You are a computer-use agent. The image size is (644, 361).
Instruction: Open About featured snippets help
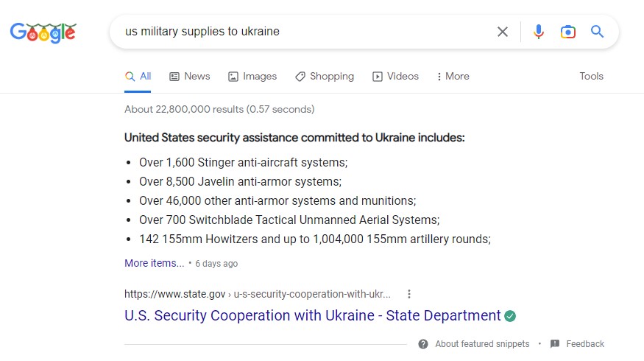pyautogui.click(x=474, y=344)
